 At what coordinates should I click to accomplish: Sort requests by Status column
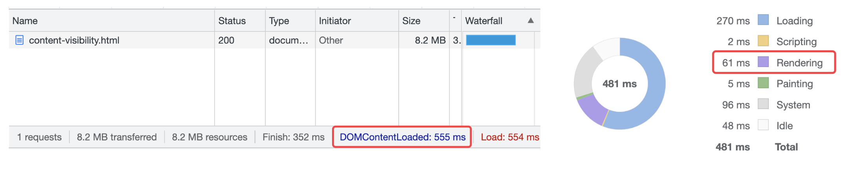coord(232,21)
